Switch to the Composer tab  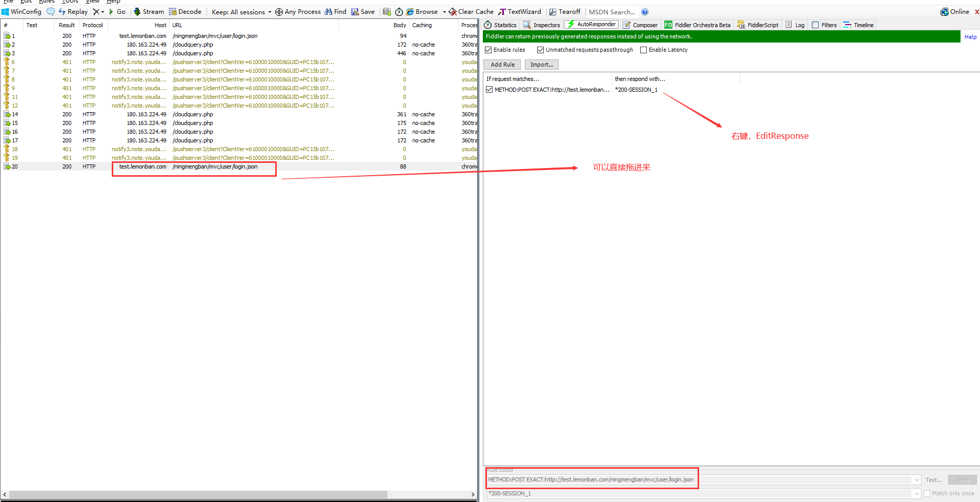641,25
